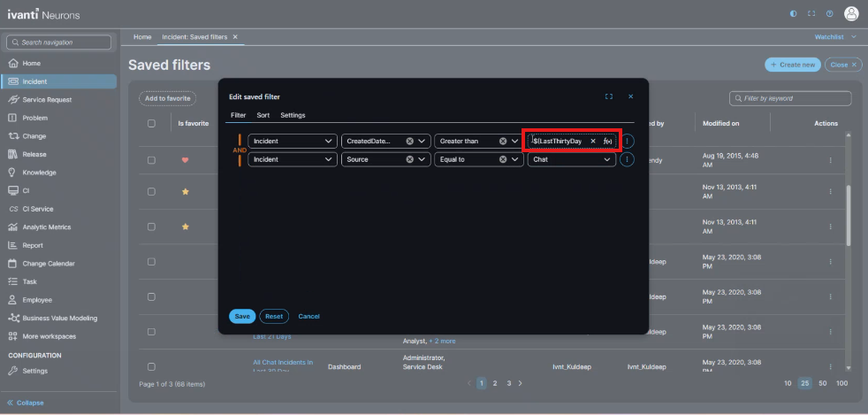Screen dimensions: 868x415
Task: Select the last visible row checkbox
Action: pos(151,366)
